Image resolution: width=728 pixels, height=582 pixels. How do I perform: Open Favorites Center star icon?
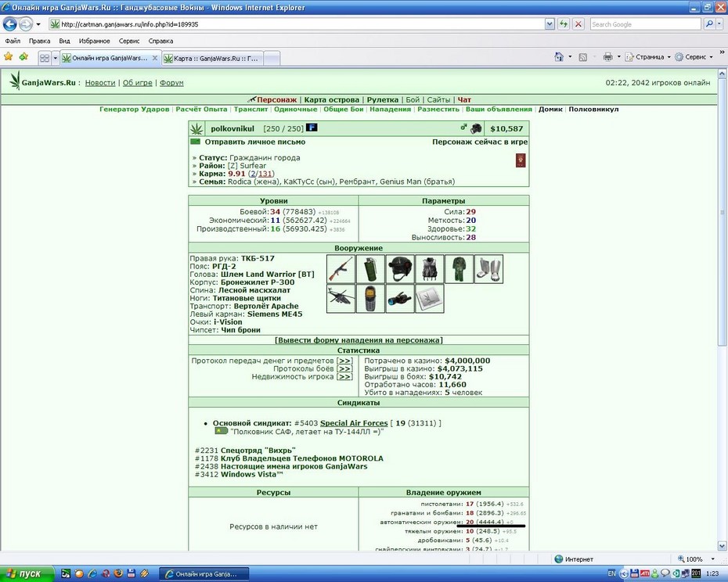tap(9, 56)
